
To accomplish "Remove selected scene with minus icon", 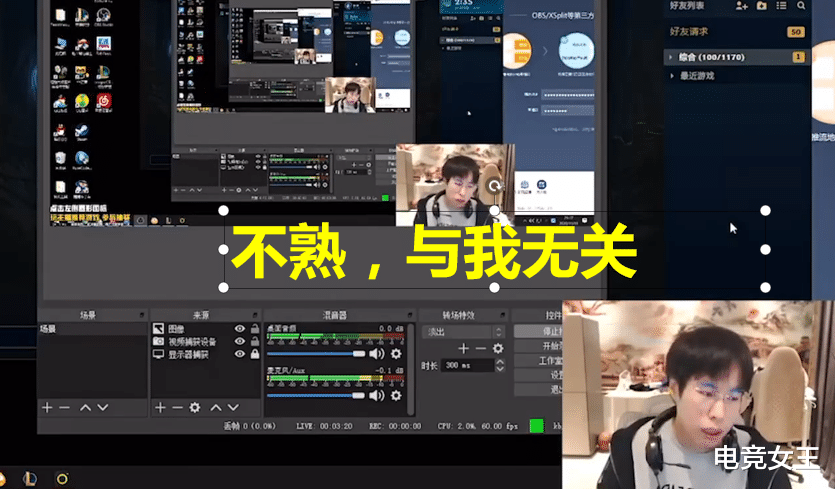I will [x=64, y=408].
